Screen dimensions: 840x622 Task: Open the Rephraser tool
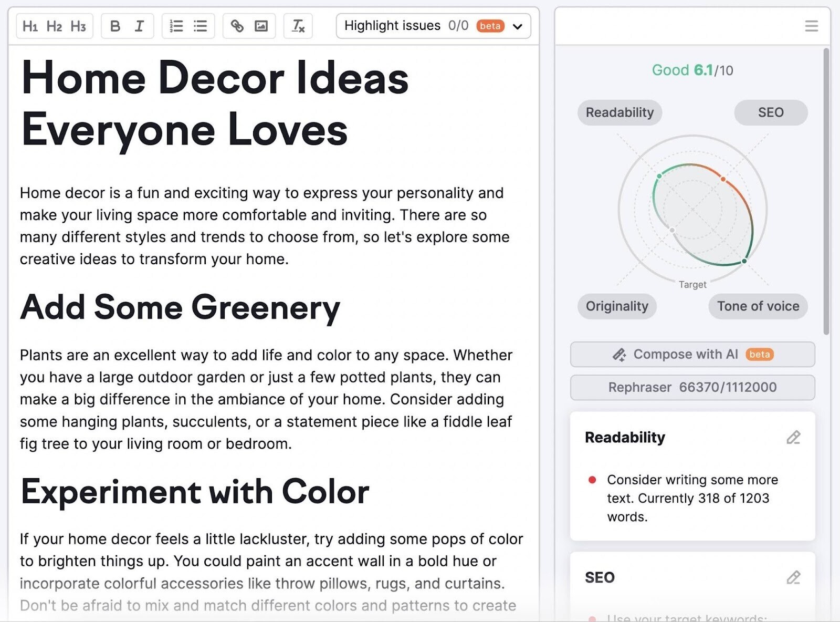point(692,388)
